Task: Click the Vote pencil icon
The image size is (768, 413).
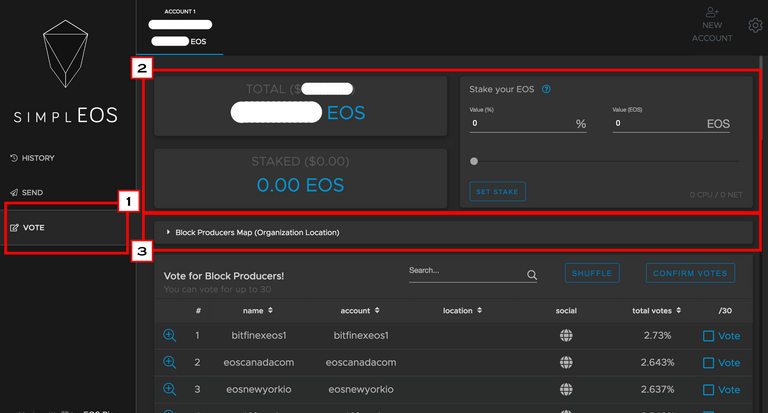Action: (14, 228)
